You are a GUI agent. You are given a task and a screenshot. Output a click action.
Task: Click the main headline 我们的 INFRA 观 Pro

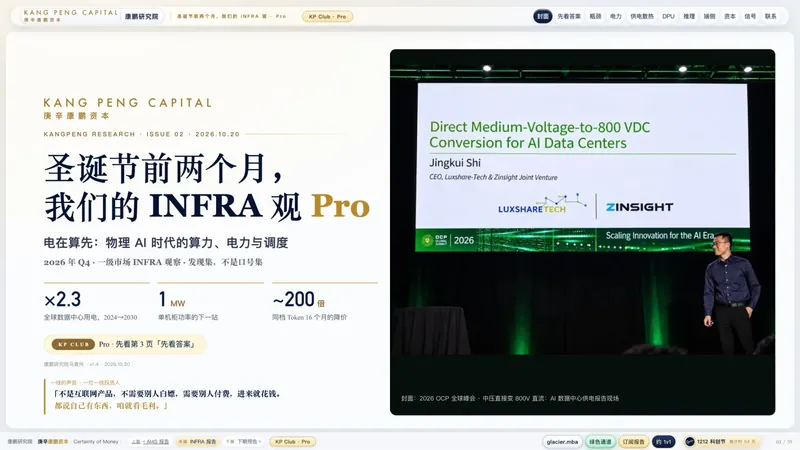[207, 207]
